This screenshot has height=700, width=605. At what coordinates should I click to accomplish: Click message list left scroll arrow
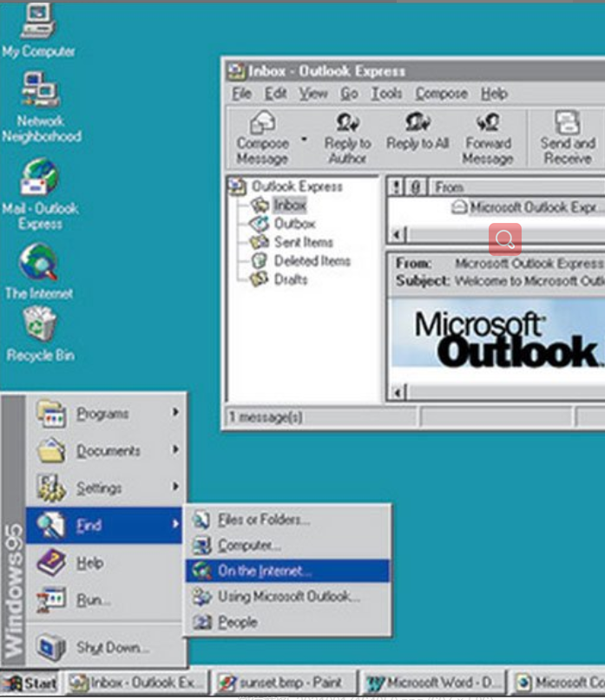click(x=398, y=234)
